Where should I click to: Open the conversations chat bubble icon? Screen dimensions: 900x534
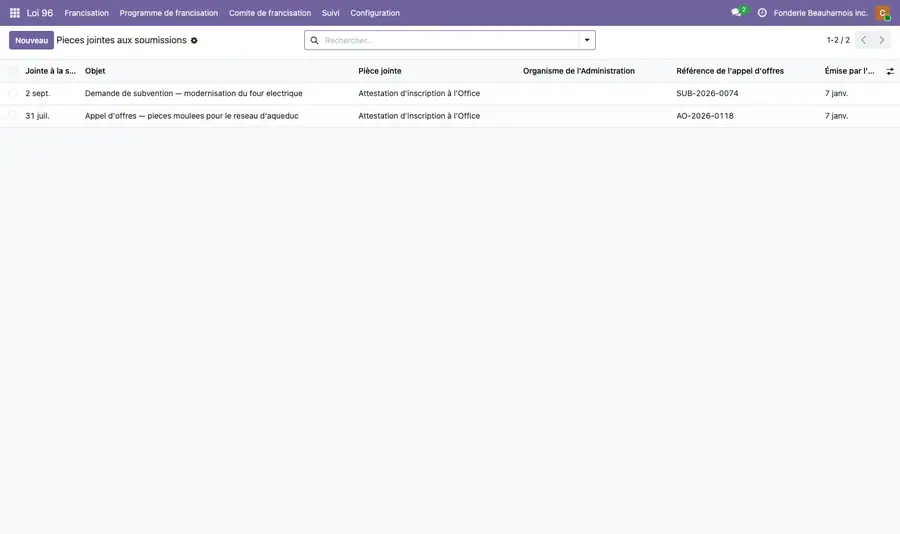click(x=736, y=13)
